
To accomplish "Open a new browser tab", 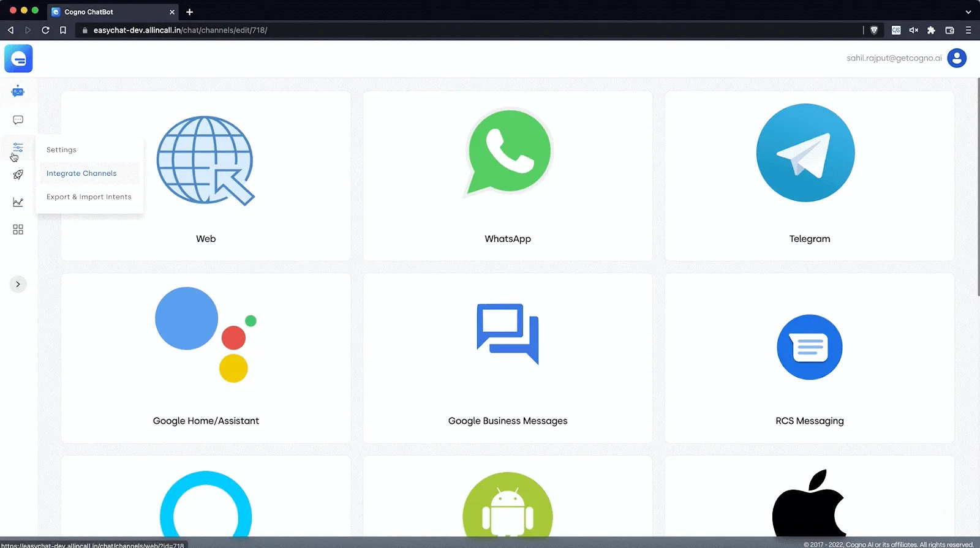I will pyautogui.click(x=189, y=12).
